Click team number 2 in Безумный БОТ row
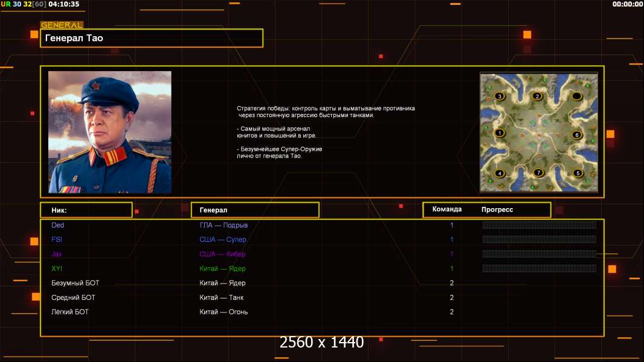The image size is (644, 362). 452,283
